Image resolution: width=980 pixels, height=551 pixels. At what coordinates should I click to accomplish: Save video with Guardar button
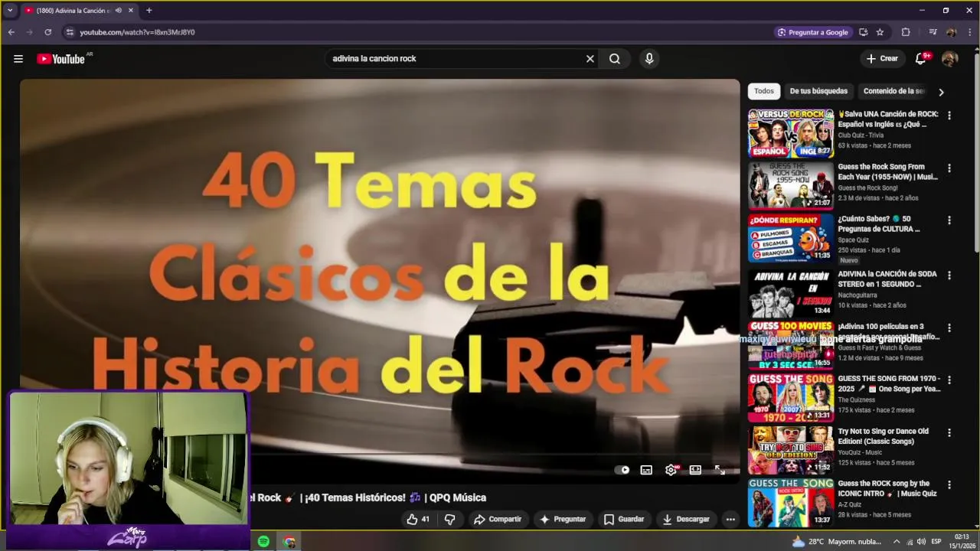[x=624, y=519]
